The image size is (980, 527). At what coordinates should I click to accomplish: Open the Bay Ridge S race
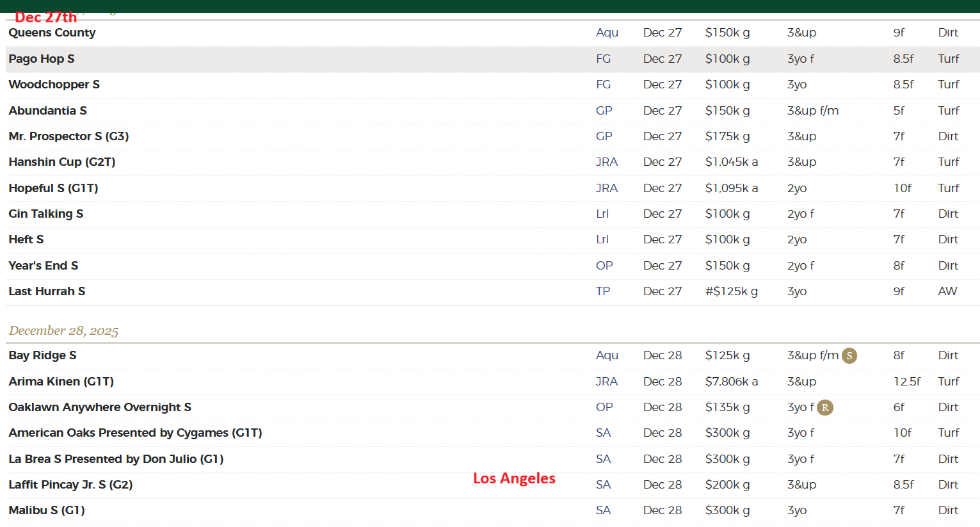click(x=42, y=355)
